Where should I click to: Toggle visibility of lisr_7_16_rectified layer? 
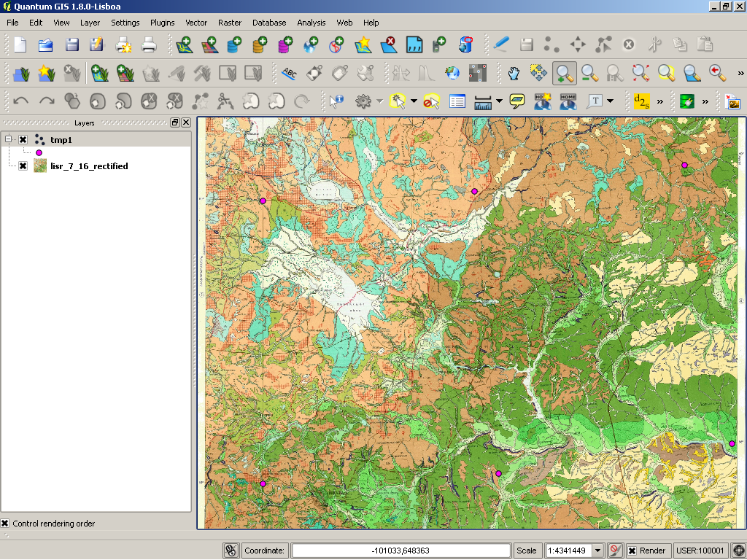[x=23, y=166]
